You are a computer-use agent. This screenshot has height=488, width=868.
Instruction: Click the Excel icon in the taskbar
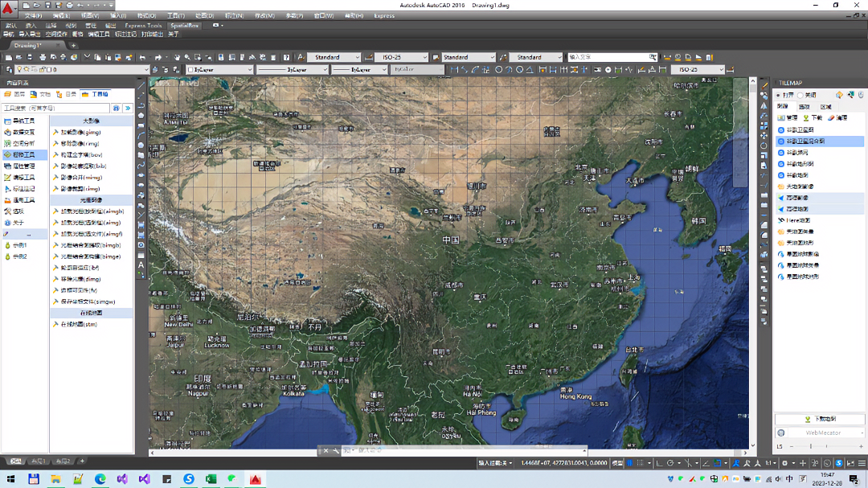tap(211, 479)
